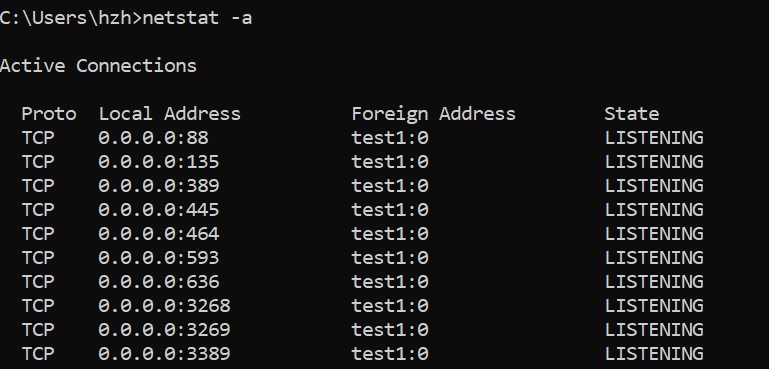The image size is (769, 369).
Task: Click TCP protocol in port 445 row
Action: tap(38, 210)
